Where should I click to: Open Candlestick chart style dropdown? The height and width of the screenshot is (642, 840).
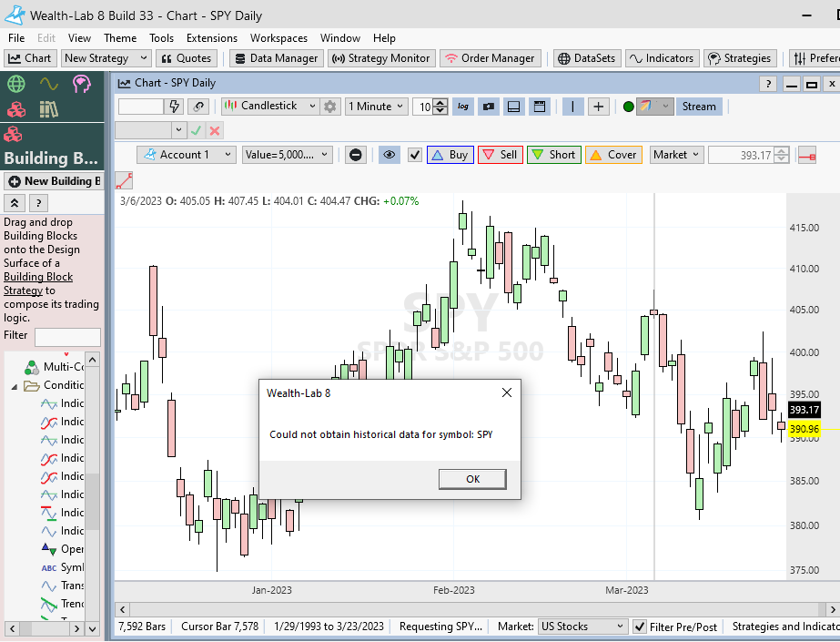[x=270, y=107]
